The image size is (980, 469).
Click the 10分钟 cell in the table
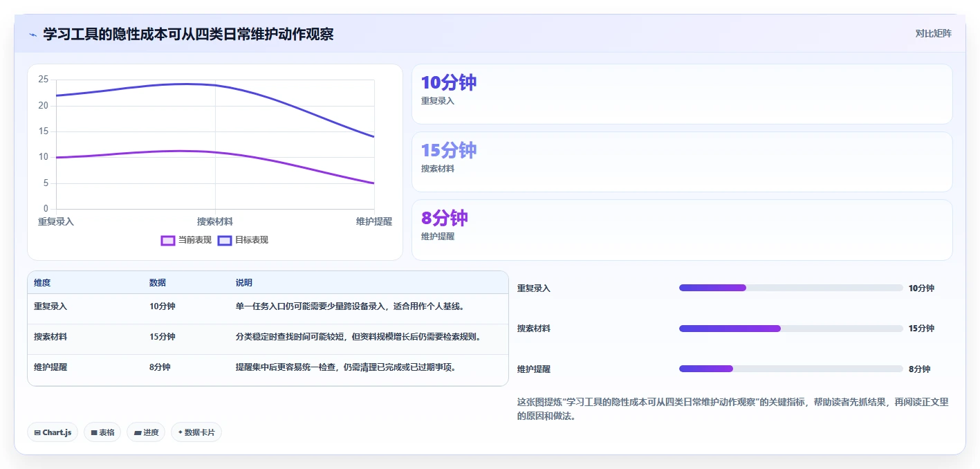[163, 306]
